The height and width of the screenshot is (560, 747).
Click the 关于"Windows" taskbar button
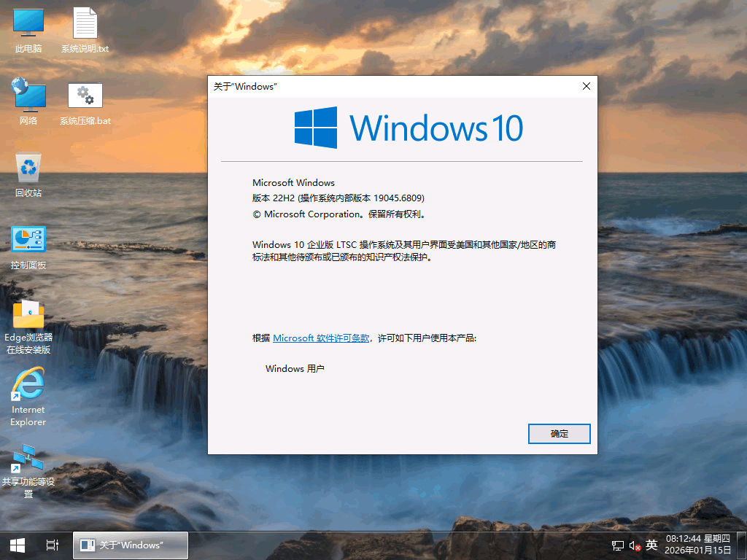(131, 545)
